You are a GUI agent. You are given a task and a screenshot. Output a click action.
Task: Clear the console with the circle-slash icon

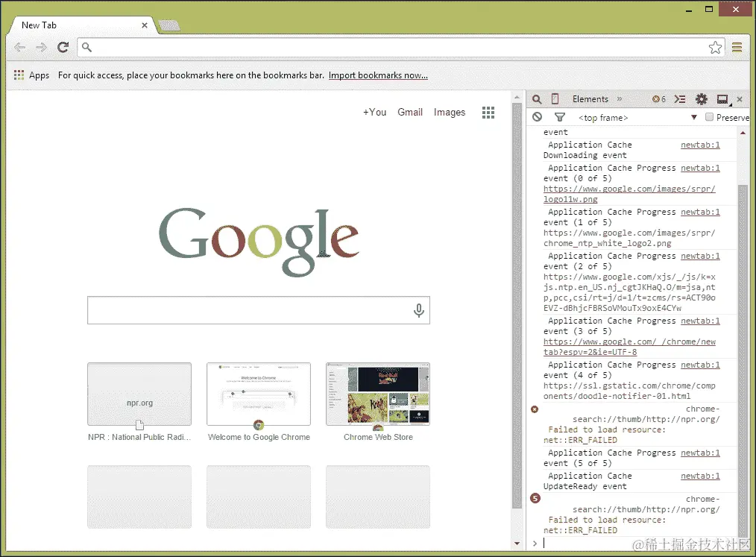click(x=537, y=117)
